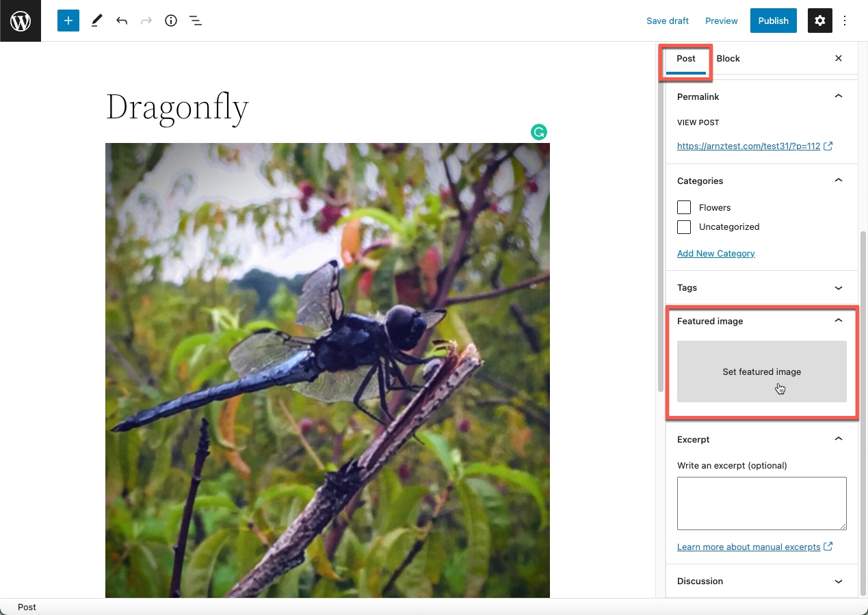The width and height of the screenshot is (868, 615).
Task: Switch to the Block tab
Action: coord(728,58)
